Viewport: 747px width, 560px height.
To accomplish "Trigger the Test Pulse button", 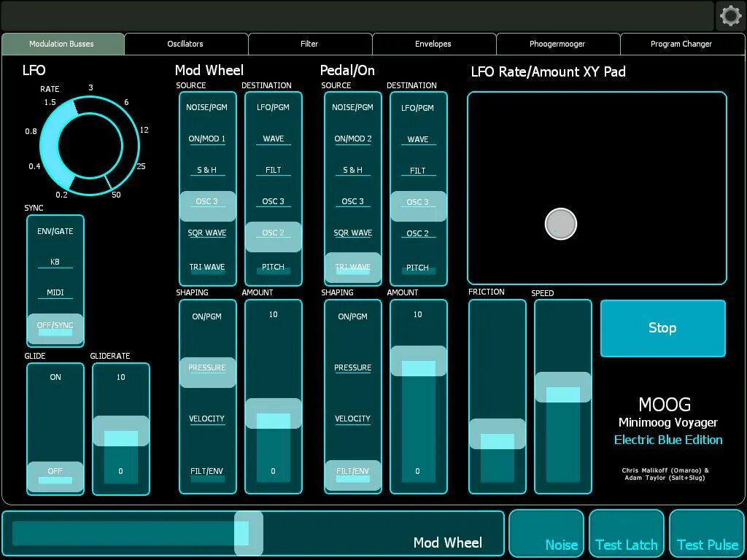I will click(707, 533).
